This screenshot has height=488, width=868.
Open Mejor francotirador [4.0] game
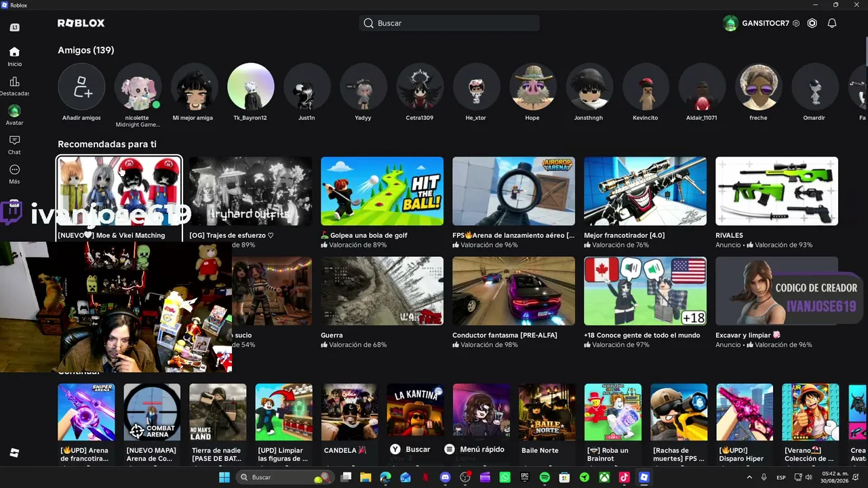pyautogui.click(x=645, y=191)
